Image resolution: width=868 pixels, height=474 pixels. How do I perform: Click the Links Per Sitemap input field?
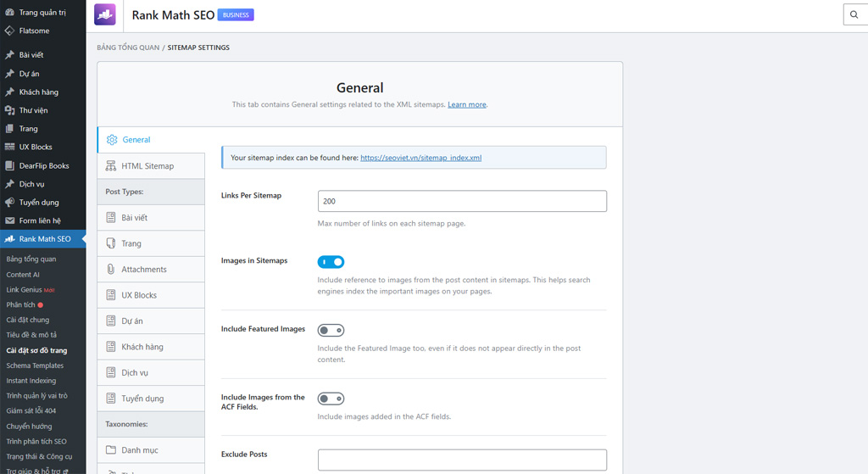click(x=462, y=201)
